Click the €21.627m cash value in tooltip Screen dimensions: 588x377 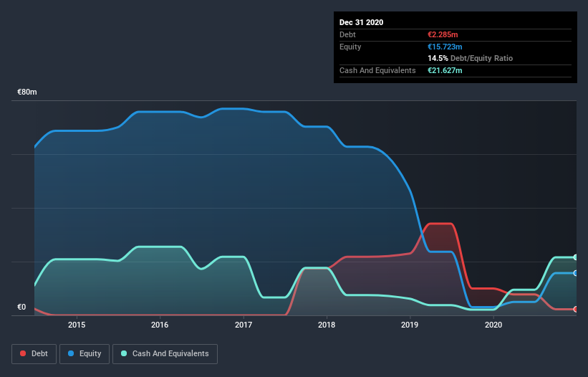(445, 70)
